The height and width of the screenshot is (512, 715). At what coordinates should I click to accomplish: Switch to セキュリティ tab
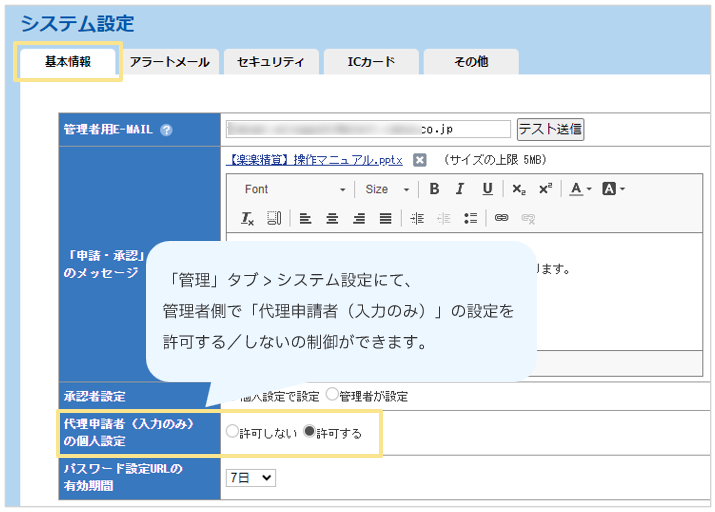(271, 62)
